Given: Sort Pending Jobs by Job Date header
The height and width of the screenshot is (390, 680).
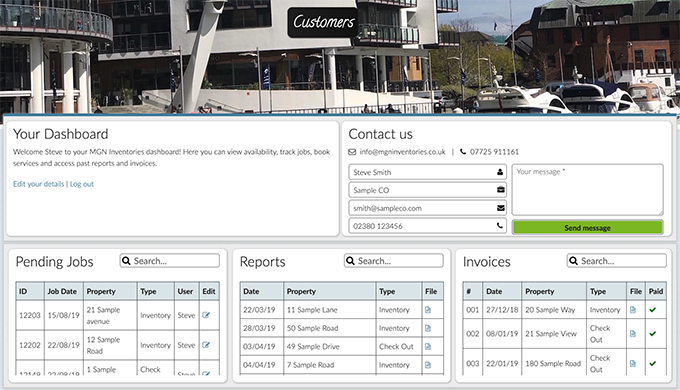Looking at the screenshot, I should (64, 291).
